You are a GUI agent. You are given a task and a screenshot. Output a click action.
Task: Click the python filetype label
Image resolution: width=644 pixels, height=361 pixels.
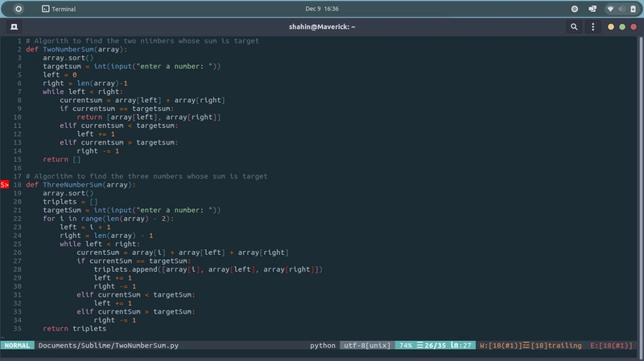tap(322, 345)
